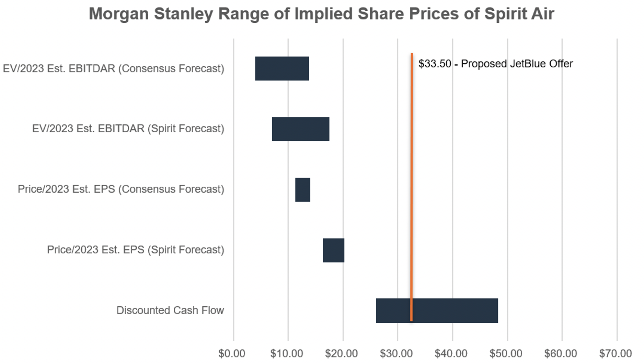Select the Price/2023 Est. EPS (Spirit Forecast) label

pos(135,250)
